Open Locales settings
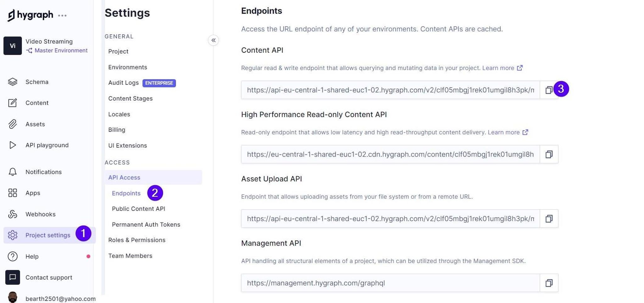Screen dimensions: 644x303 pos(119,114)
